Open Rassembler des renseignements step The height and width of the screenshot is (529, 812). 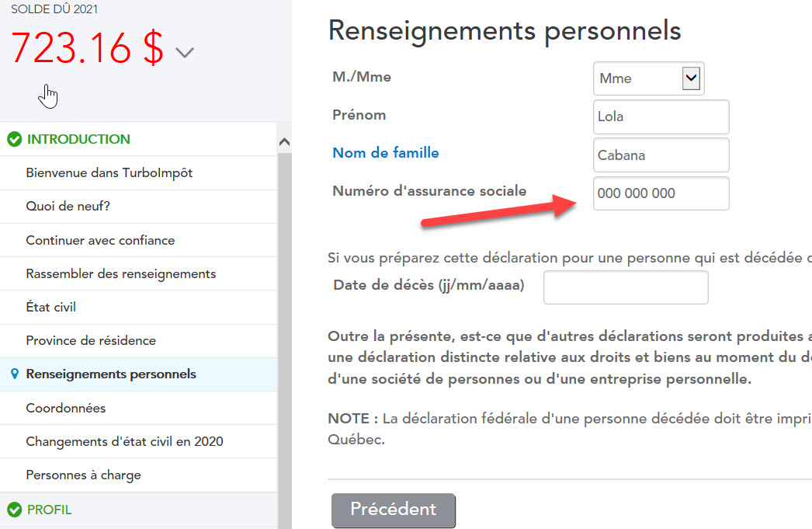pos(120,274)
